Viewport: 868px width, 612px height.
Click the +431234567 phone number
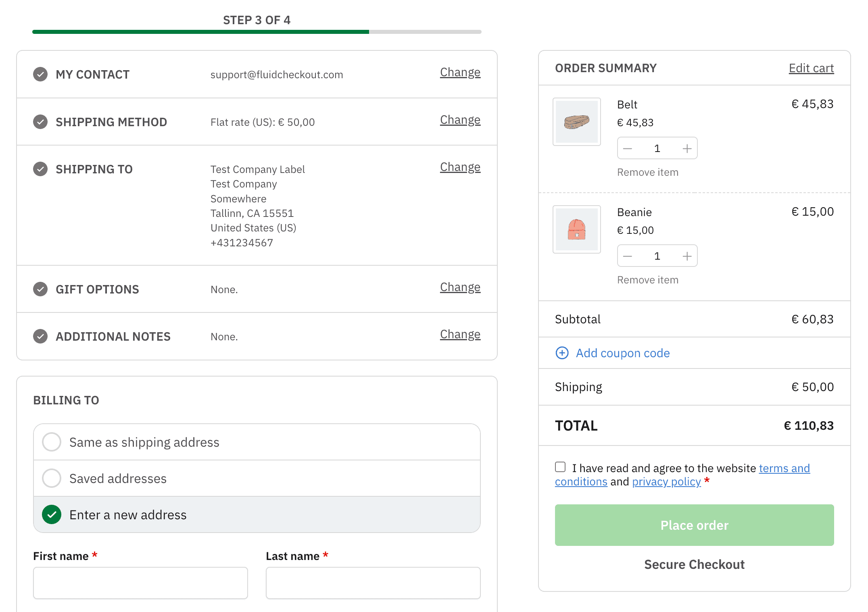click(242, 243)
